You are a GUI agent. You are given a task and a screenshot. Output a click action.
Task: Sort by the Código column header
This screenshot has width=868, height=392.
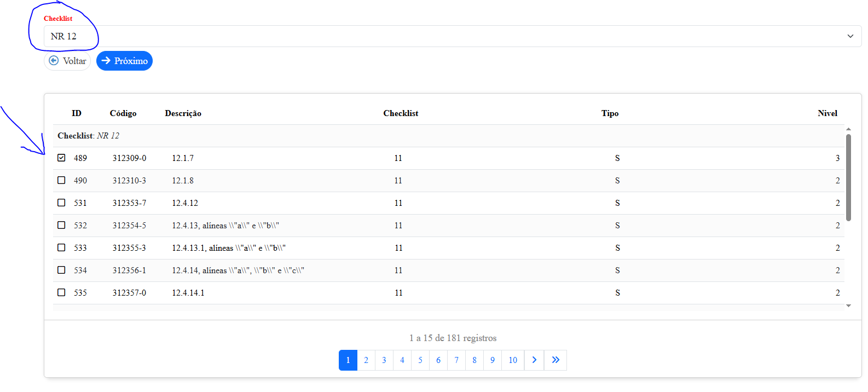[123, 113]
